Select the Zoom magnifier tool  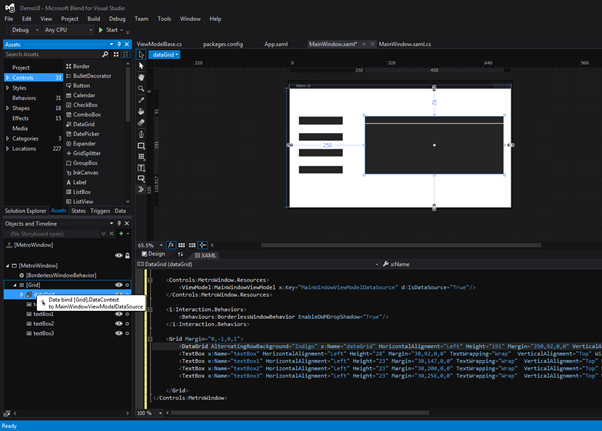tap(141, 88)
